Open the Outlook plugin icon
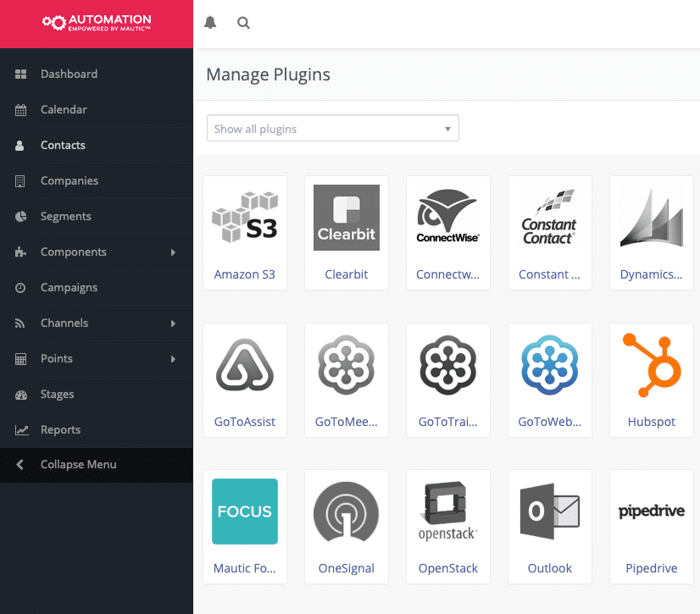Screen dimensions: 700x614 pyautogui.click(x=550, y=512)
